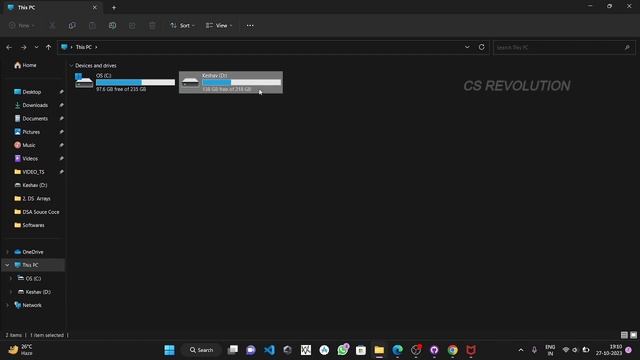Go back with the back arrow
Viewport: 640px width, 360px height.
[x=9, y=47]
